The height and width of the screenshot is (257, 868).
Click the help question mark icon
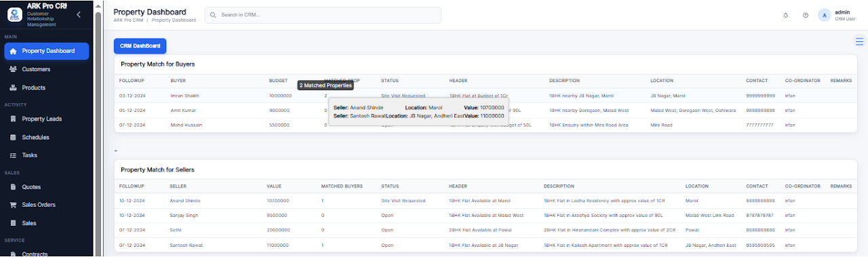coord(805,15)
